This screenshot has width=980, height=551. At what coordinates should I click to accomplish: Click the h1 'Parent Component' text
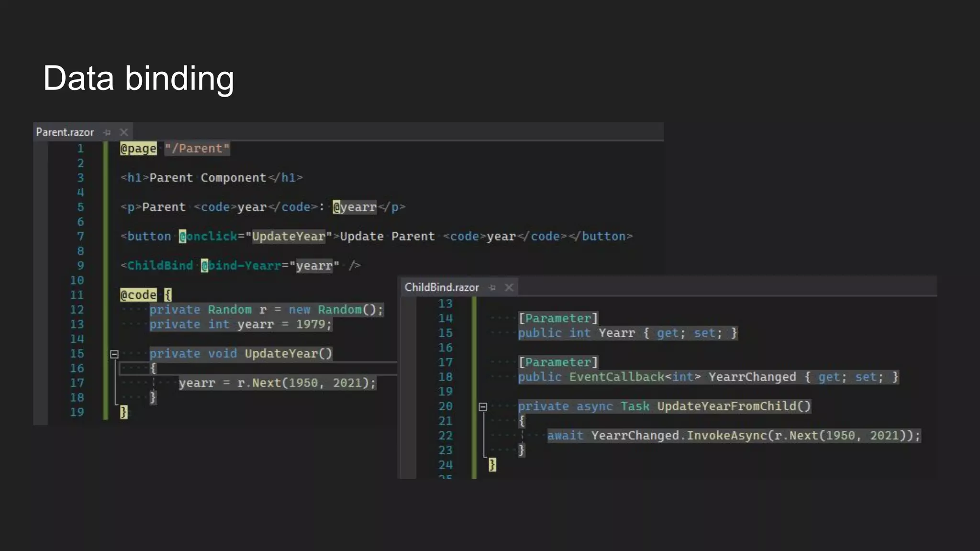tap(208, 178)
